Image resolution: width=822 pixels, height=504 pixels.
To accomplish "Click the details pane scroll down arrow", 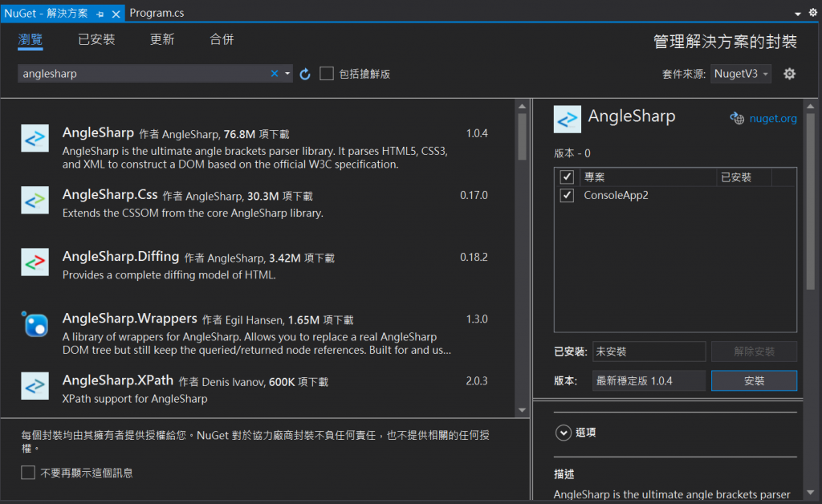I will tap(811, 493).
